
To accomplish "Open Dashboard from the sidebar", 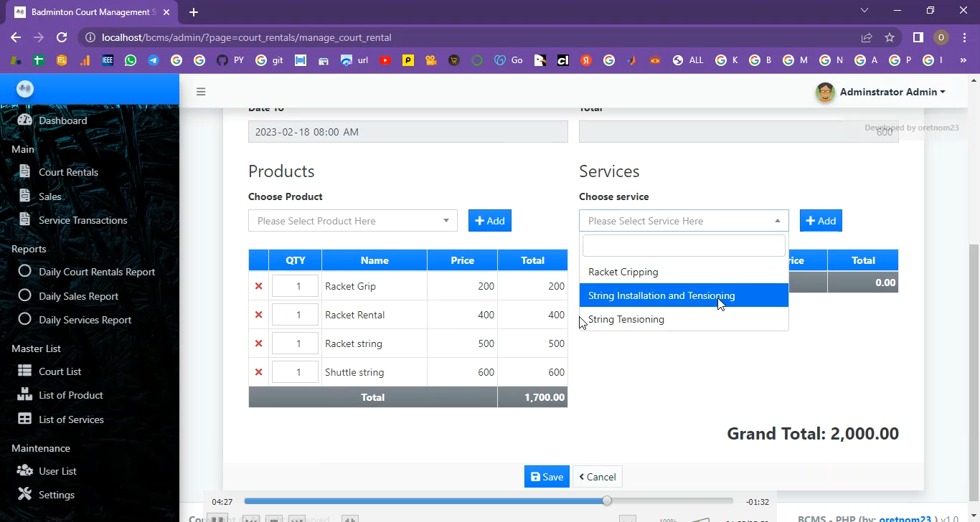I will click(62, 120).
